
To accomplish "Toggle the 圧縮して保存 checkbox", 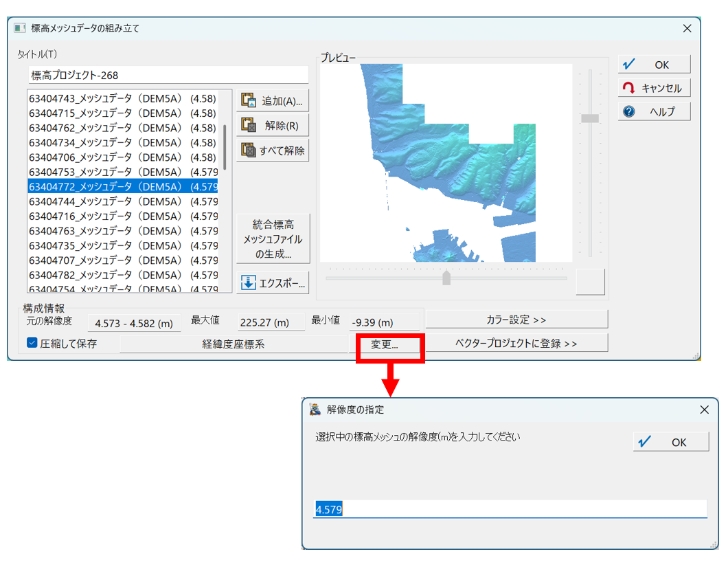I will click(32, 344).
